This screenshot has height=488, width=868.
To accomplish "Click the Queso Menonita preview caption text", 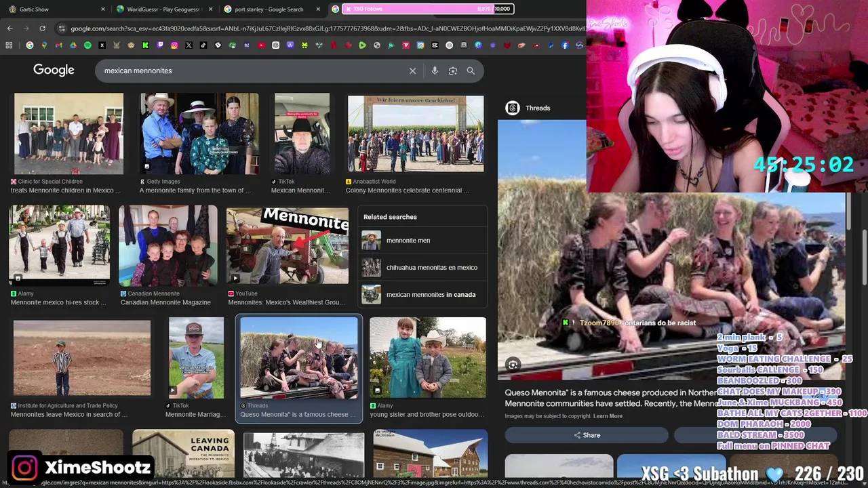I will 612,398.
